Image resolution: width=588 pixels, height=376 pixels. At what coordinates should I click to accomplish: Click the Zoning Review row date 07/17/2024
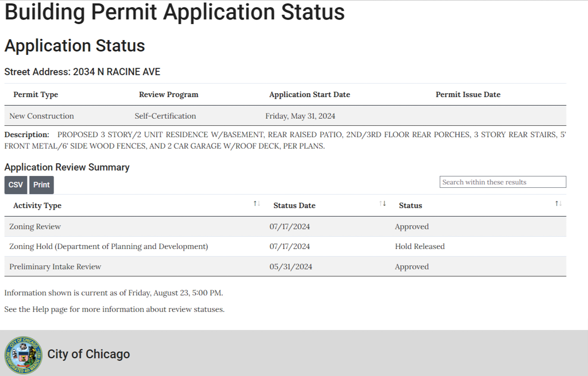(290, 227)
